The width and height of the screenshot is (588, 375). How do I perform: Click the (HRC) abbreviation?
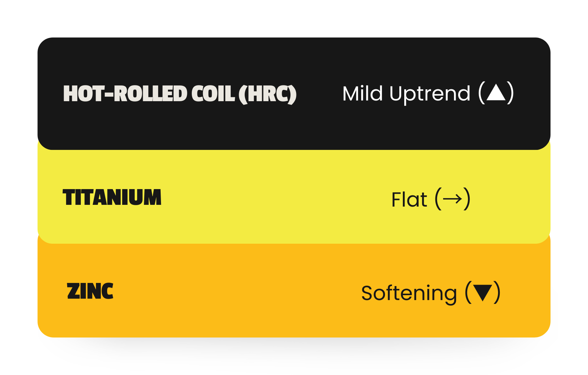[x=267, y=94]
